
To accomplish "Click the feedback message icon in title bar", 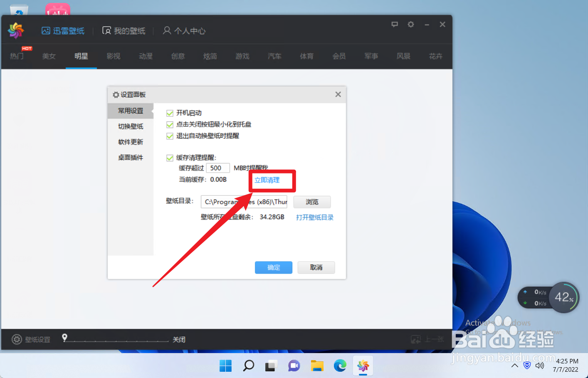I will (x=395, y=25).
